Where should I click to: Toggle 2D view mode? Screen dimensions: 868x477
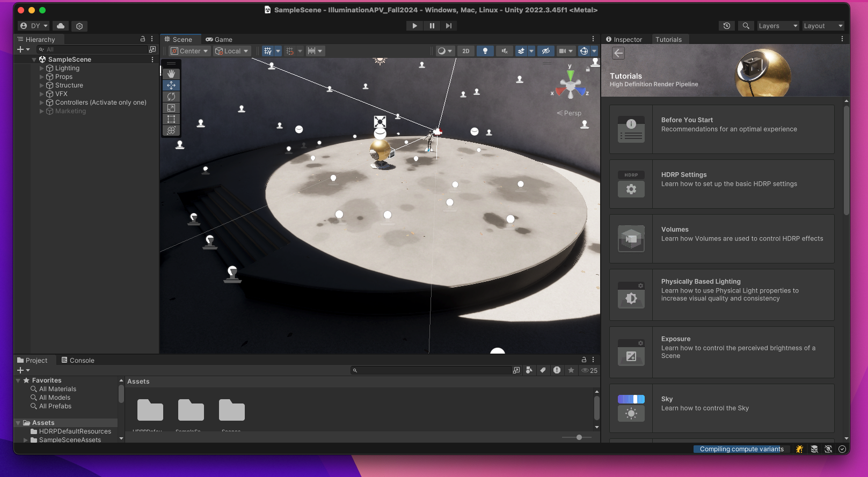pos(466,51)
